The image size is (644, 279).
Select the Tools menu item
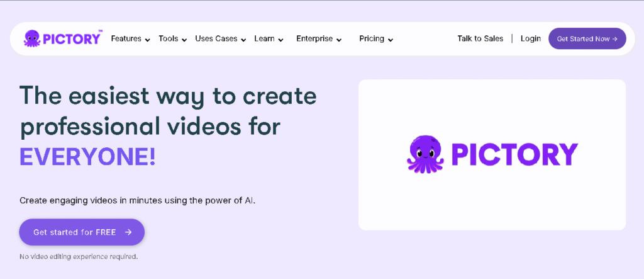point(168,38)
